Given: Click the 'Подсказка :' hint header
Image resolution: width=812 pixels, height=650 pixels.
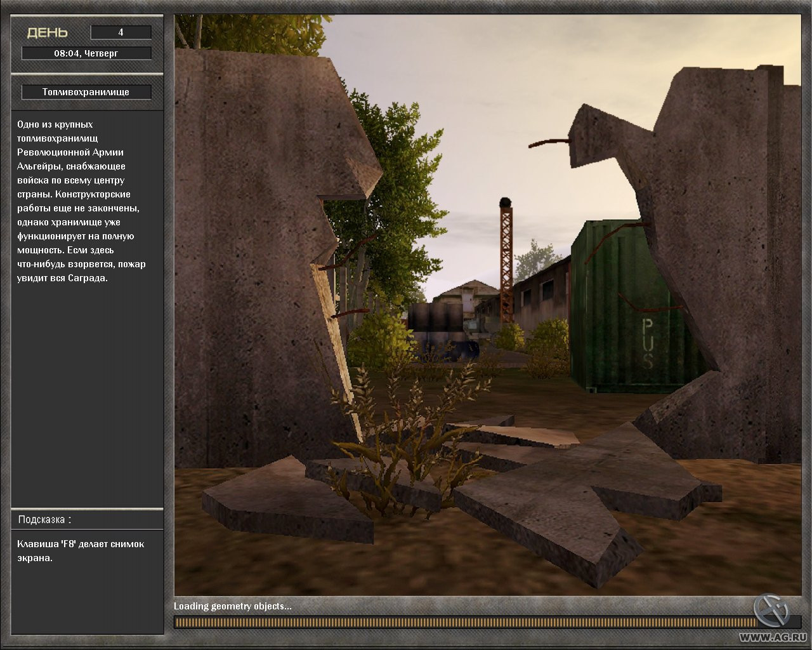Looking at the screenshot, I should click(44, 519).
